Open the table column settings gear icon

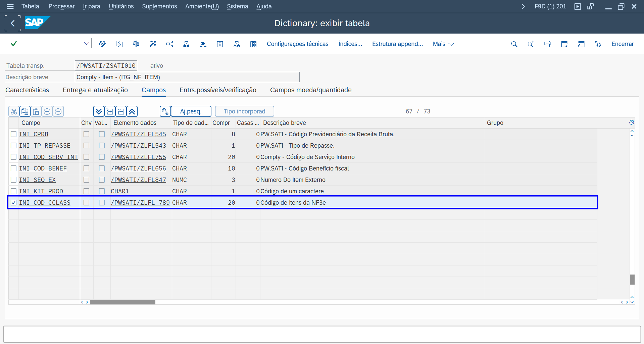point(632,122)
